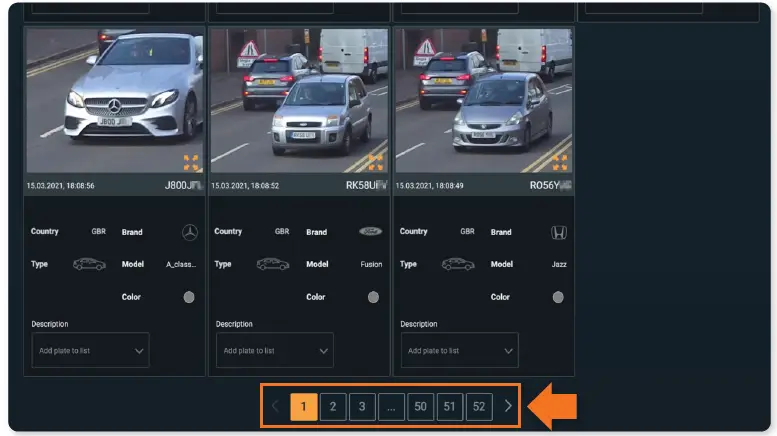Click the ellipsis pagination button

391,407
